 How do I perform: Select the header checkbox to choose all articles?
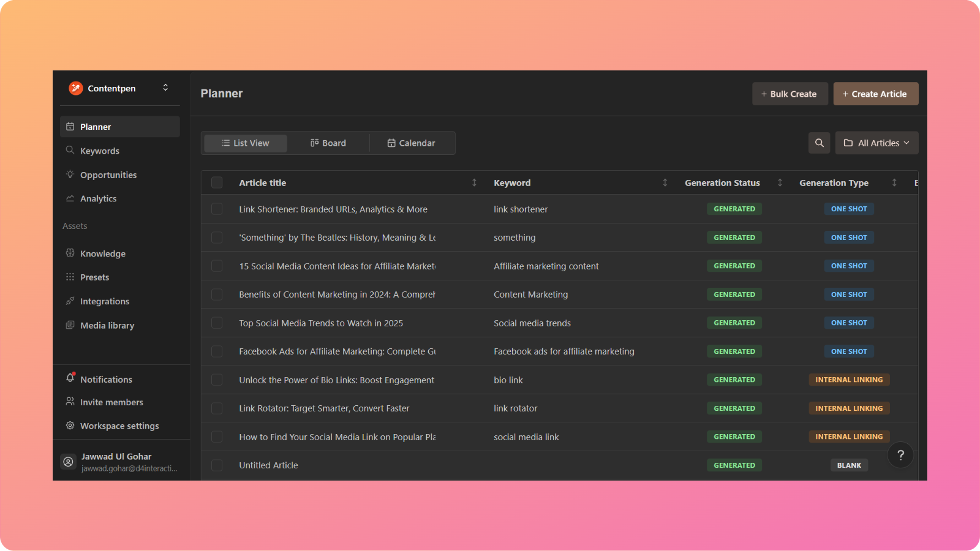pyautogui.click(x=217, y=182)
